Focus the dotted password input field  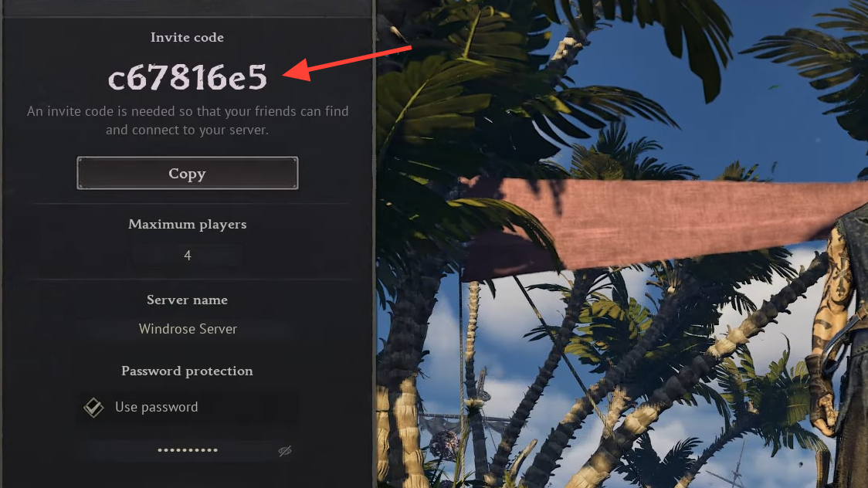[x=188, y=450]
